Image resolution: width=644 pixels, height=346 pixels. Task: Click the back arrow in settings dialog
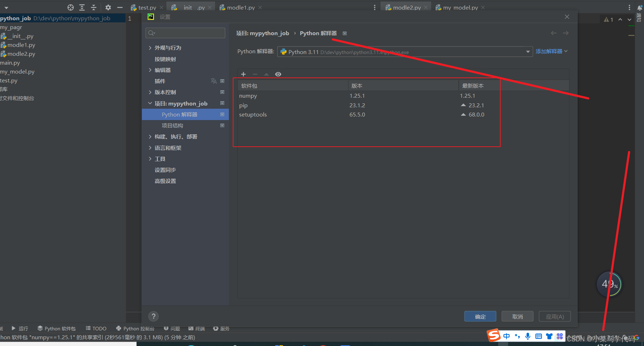coord(554,33)
